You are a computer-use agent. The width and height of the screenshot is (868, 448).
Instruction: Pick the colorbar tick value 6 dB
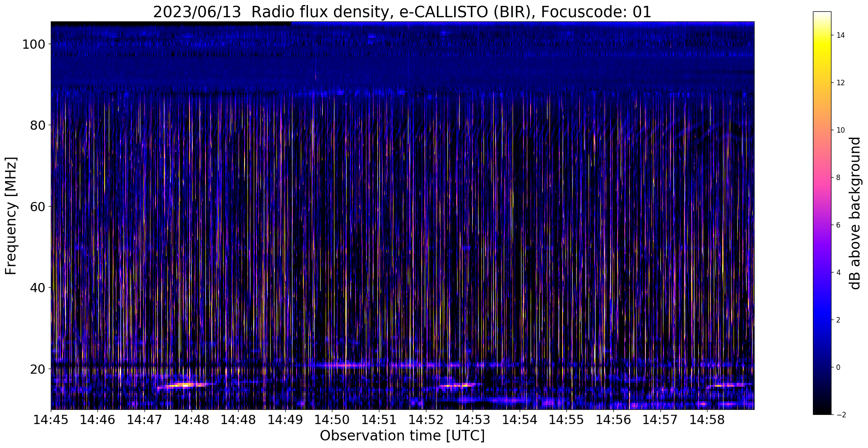click(839, 225)
